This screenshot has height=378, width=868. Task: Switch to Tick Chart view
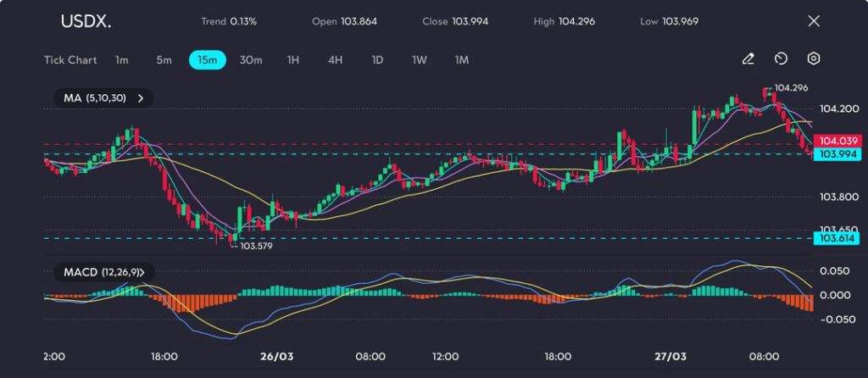(70, 60)
